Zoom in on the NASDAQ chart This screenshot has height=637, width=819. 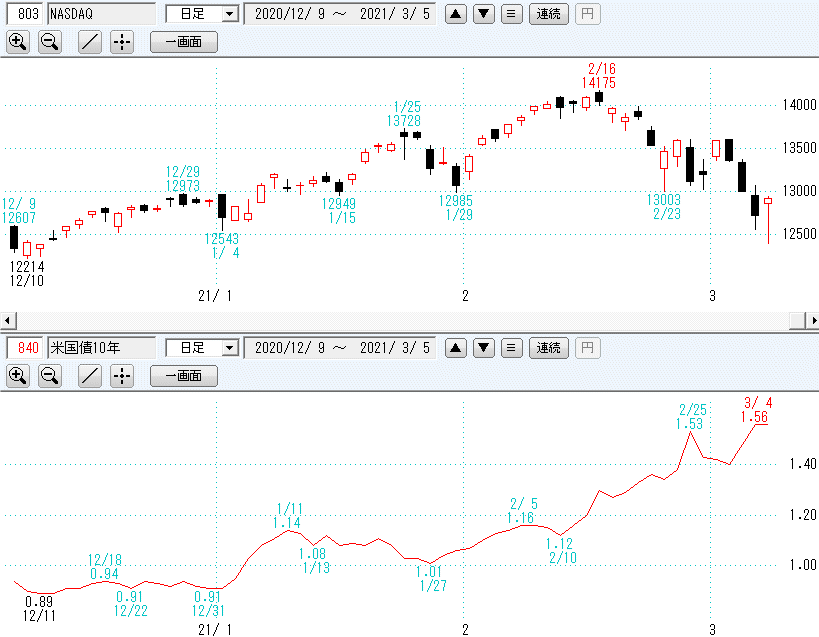point(18,42)
